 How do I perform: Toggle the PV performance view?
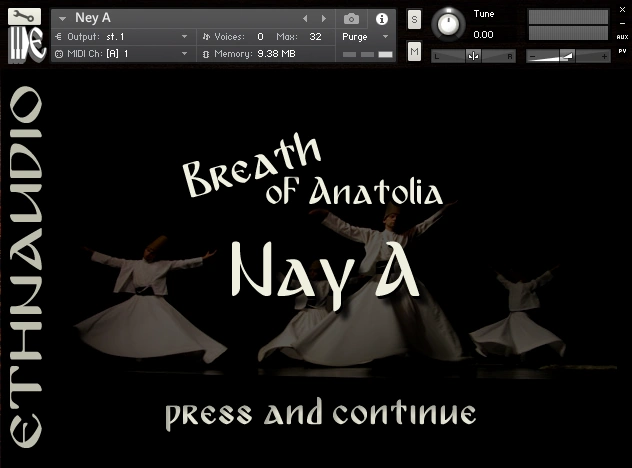point(622,51)
